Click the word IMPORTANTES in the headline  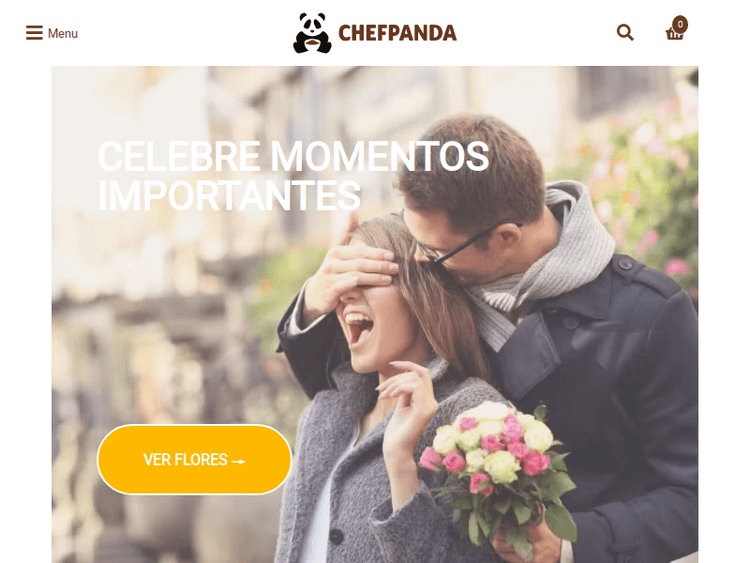tap(229, 195)
